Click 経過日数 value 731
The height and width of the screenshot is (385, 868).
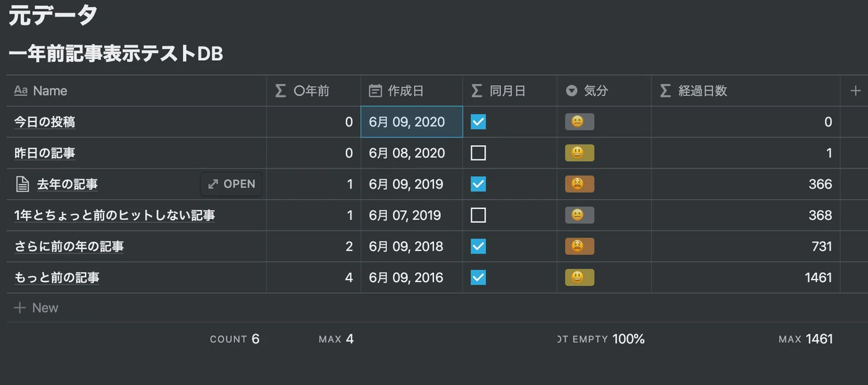[x=821, y=246]
